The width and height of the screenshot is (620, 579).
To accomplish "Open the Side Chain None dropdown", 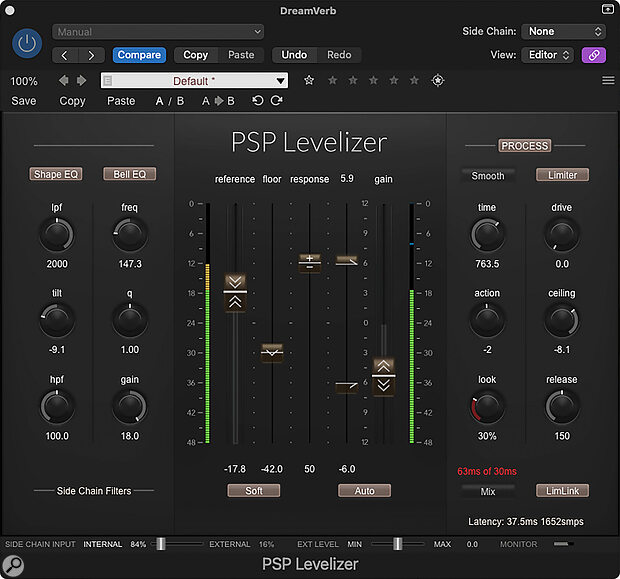I will (563, 31).
